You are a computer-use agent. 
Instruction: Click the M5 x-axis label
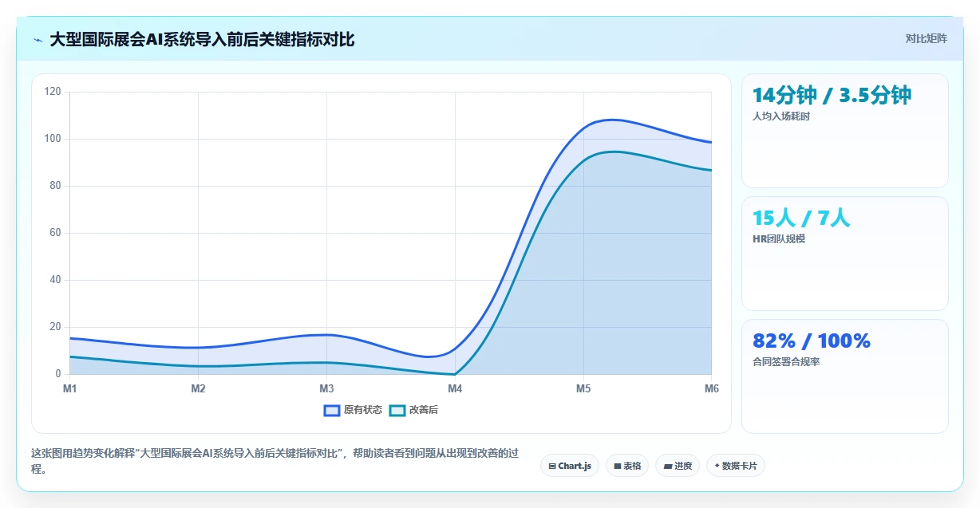click(583, 388)
